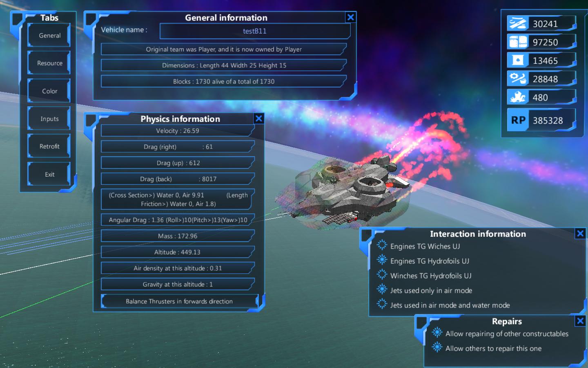Click the Drag (back) : 8017 row

click(x=178, y=179)
